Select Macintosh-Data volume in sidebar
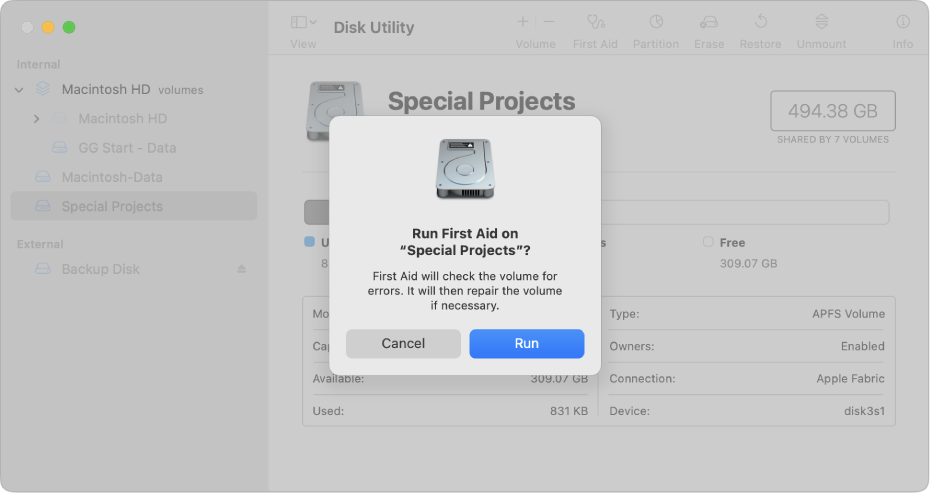Viewport: 932px width, 496px height. coord(112,178)
